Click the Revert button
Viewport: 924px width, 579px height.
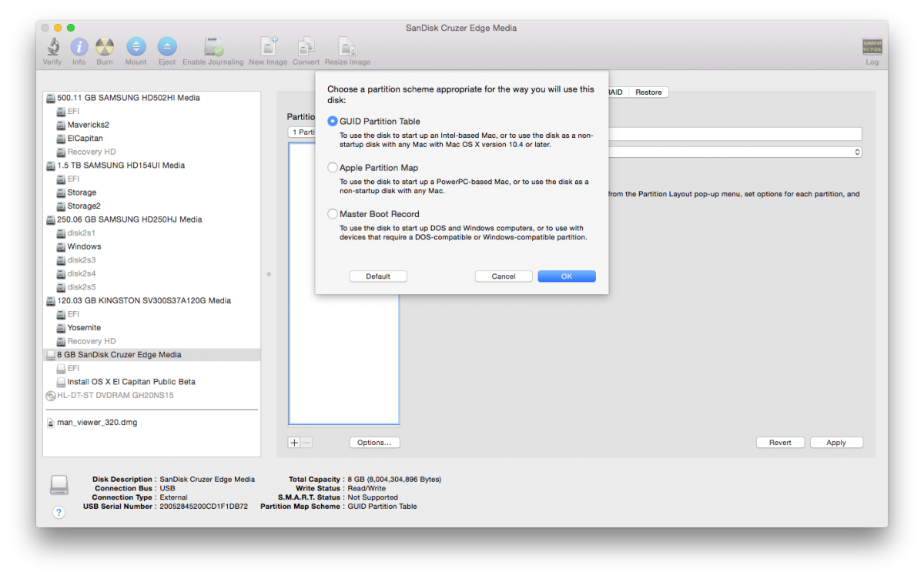(x=780, y=443)
